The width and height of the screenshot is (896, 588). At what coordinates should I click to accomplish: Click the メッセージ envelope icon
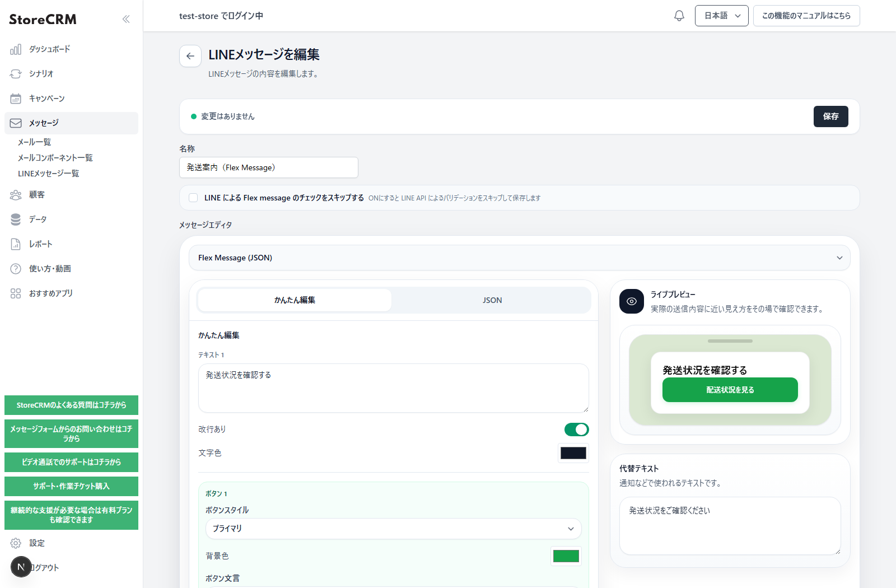[x=16, y=123]
